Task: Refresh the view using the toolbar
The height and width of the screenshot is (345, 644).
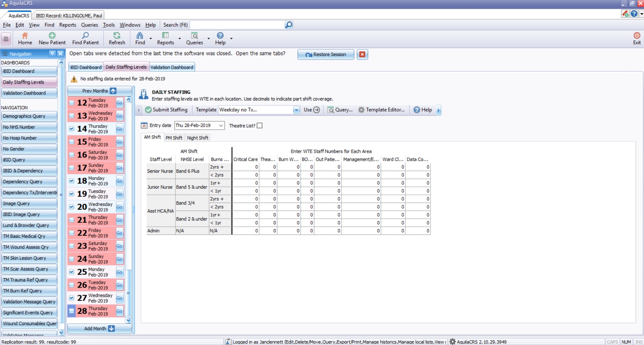Action: click(x=117, y=36)
